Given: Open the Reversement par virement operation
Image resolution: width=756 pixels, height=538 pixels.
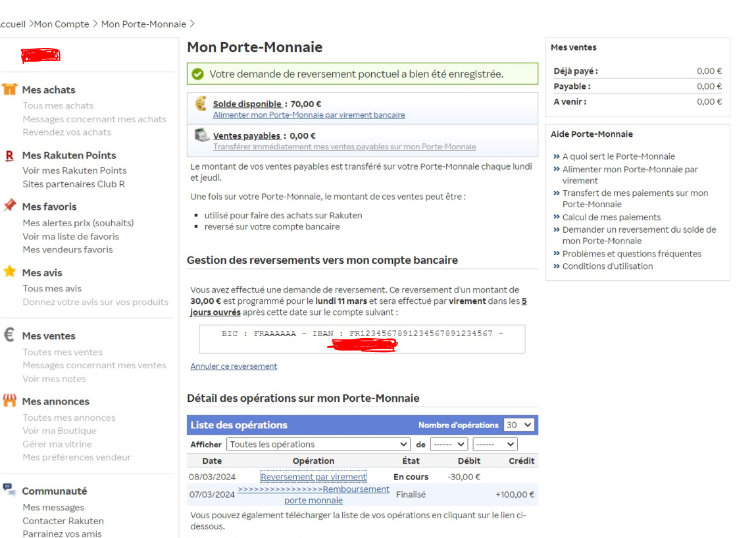Looking at the screenshot, I should point(313,477).
